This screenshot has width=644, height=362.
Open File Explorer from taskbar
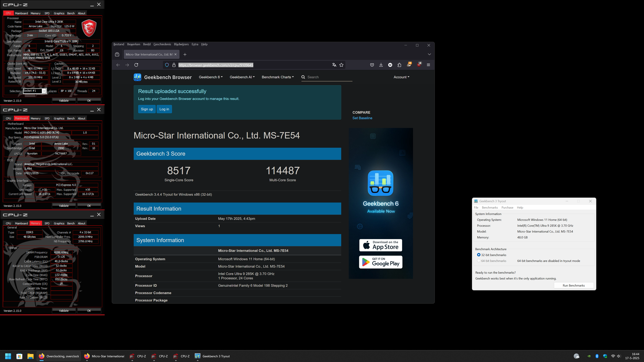click(x=31, y=356)
